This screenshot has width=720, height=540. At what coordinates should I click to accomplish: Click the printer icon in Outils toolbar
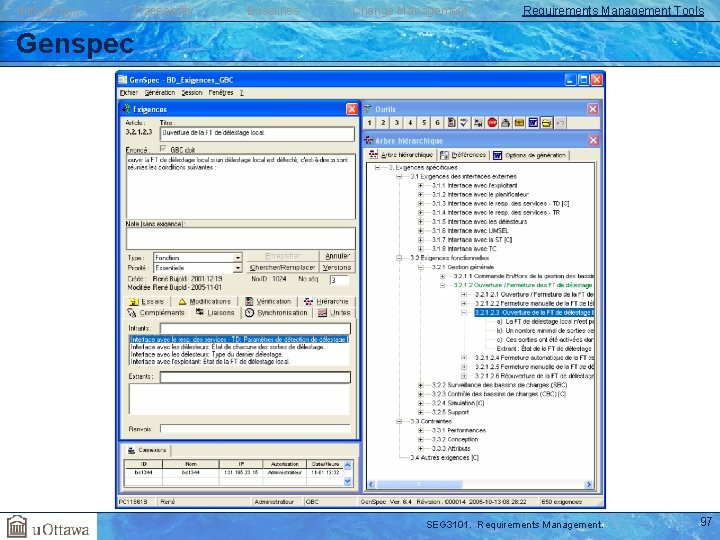coord(506,123)
